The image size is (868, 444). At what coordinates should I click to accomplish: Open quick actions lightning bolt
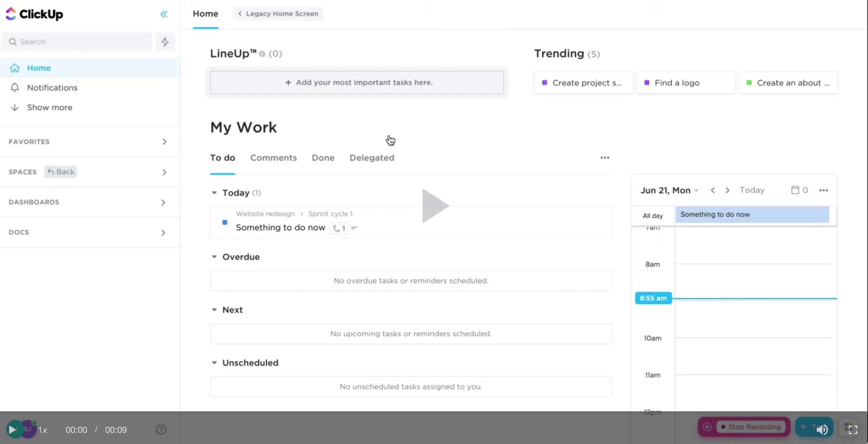tap(165, 42)
